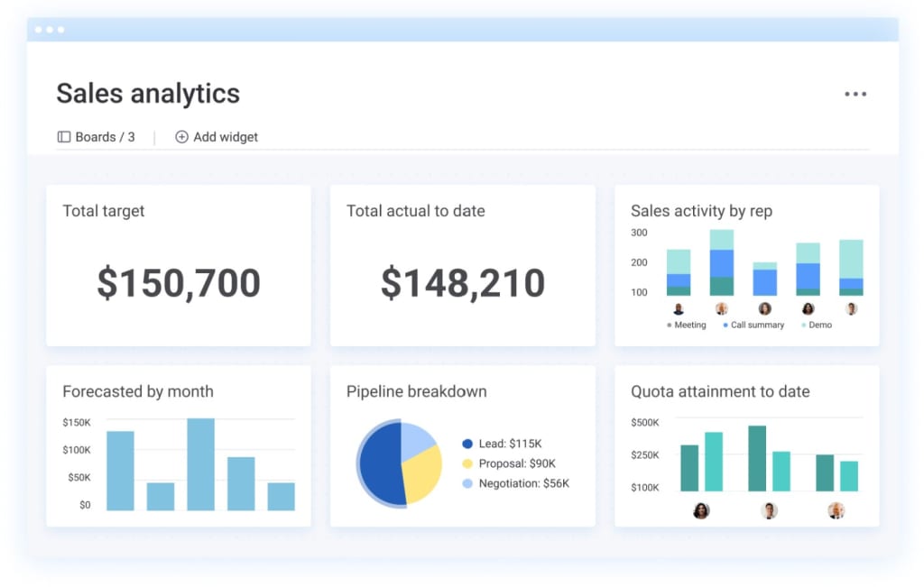
Task: Click the fourth bar in Forecasted by month
Action: (x=241, y=484)
